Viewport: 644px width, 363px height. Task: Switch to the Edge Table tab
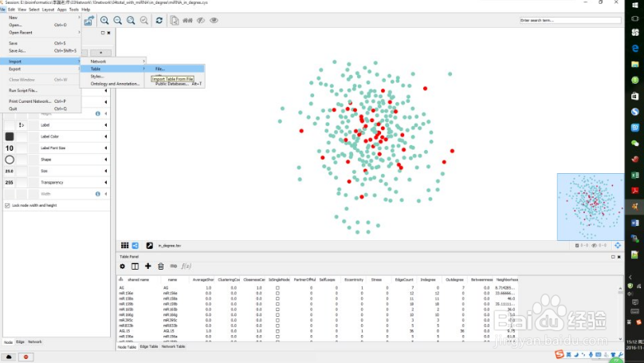[x=149, y=346]
